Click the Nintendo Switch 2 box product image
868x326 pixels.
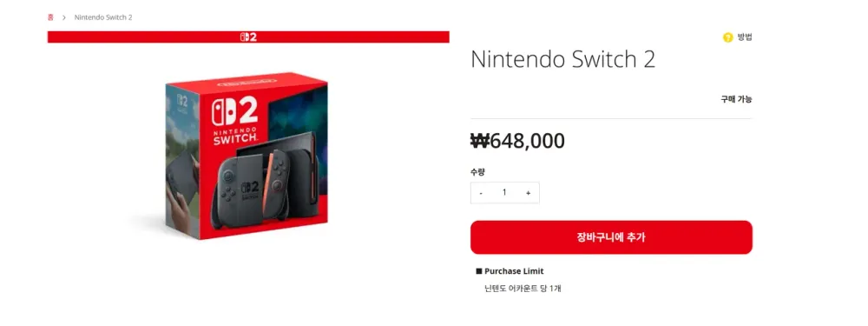pos(247,156)
